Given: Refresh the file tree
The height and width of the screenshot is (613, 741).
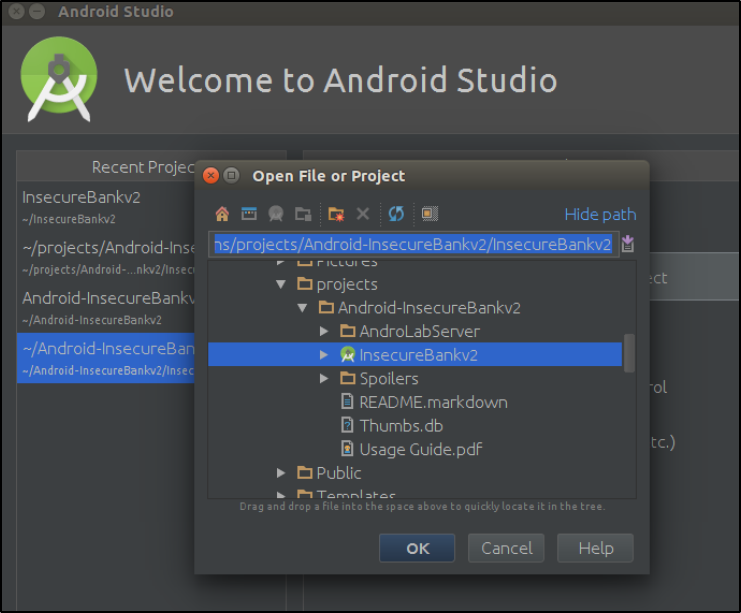Looking at the screenshot, I should [x=396, y=214].
